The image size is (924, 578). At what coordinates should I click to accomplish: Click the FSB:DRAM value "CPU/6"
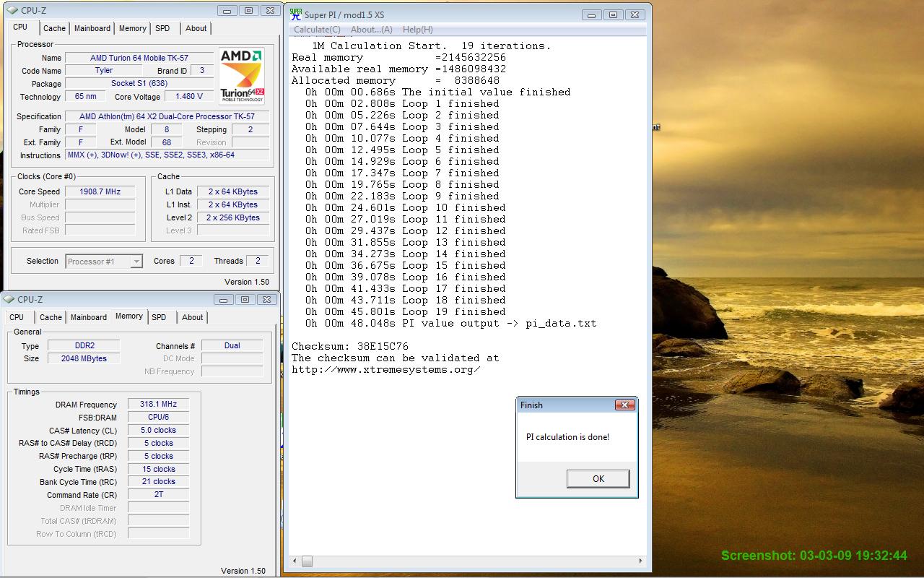[x=159, y=418]
